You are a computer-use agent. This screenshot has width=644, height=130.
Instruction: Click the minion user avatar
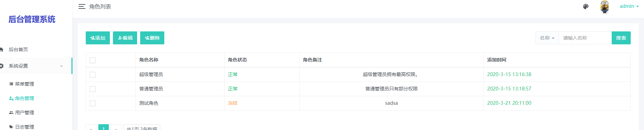click(605, 6)
